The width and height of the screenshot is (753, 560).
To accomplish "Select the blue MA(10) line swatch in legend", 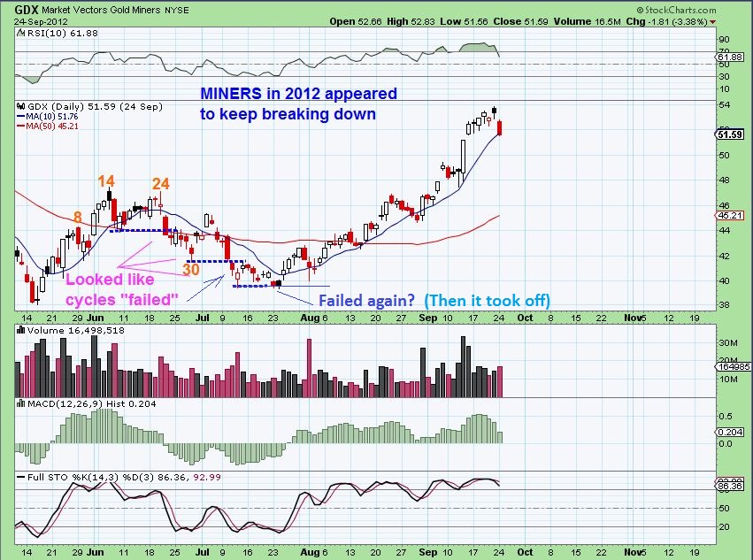I will (20, 117).
